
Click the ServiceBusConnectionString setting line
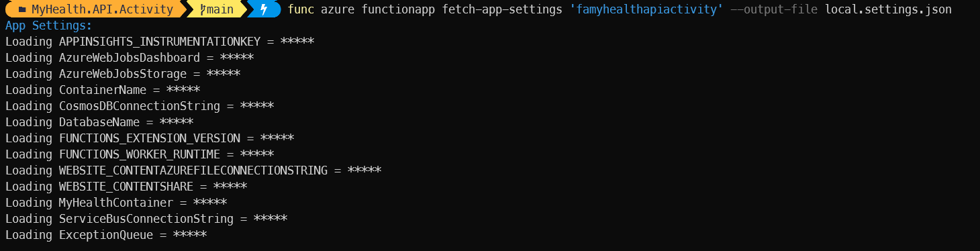coord(146,219)
